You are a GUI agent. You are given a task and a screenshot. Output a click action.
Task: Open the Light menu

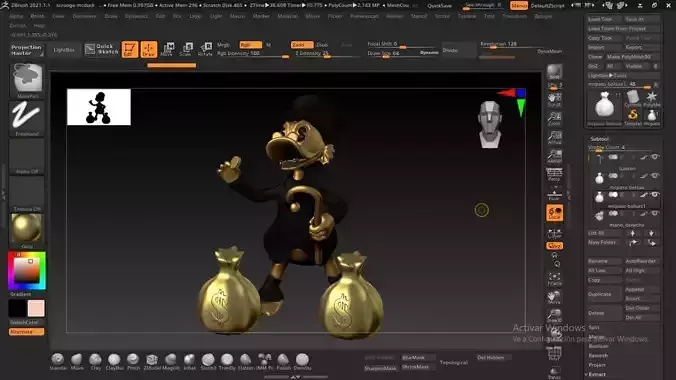[216, 16]
